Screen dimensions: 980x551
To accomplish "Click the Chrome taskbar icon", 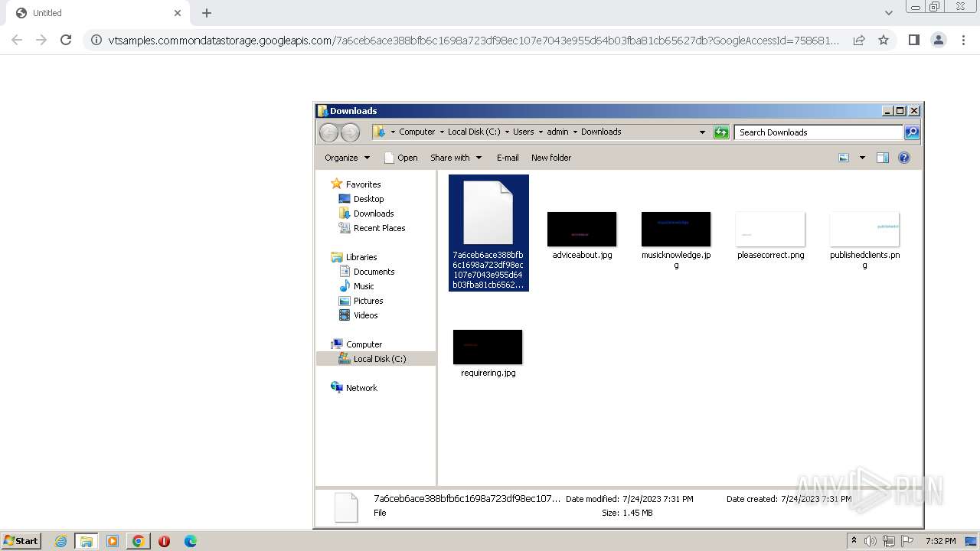I will pyautogui.click(x=139, y=541).
